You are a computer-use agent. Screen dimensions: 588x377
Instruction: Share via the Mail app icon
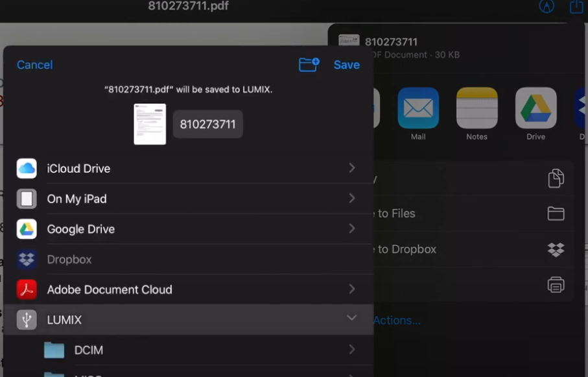[x=418, y=108]
